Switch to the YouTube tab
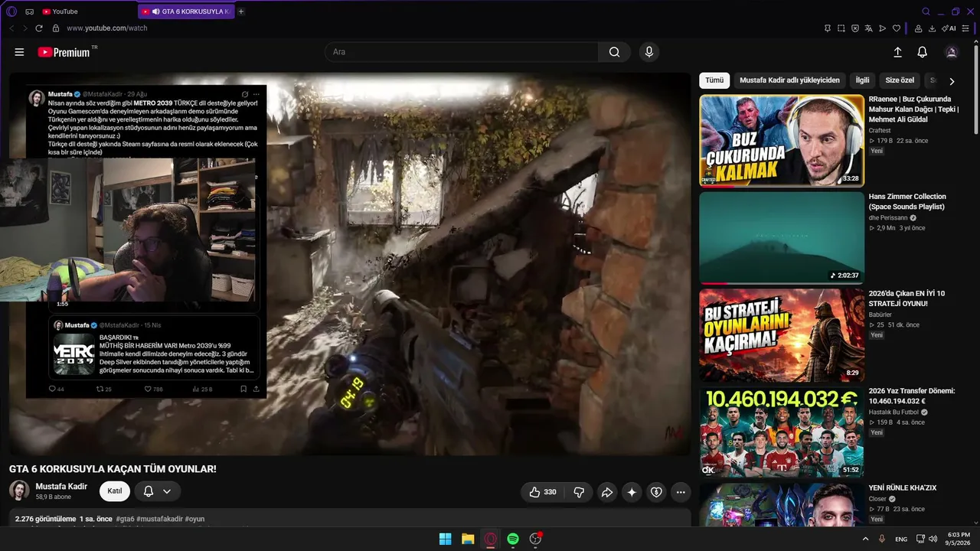 (x=60, y=11)
